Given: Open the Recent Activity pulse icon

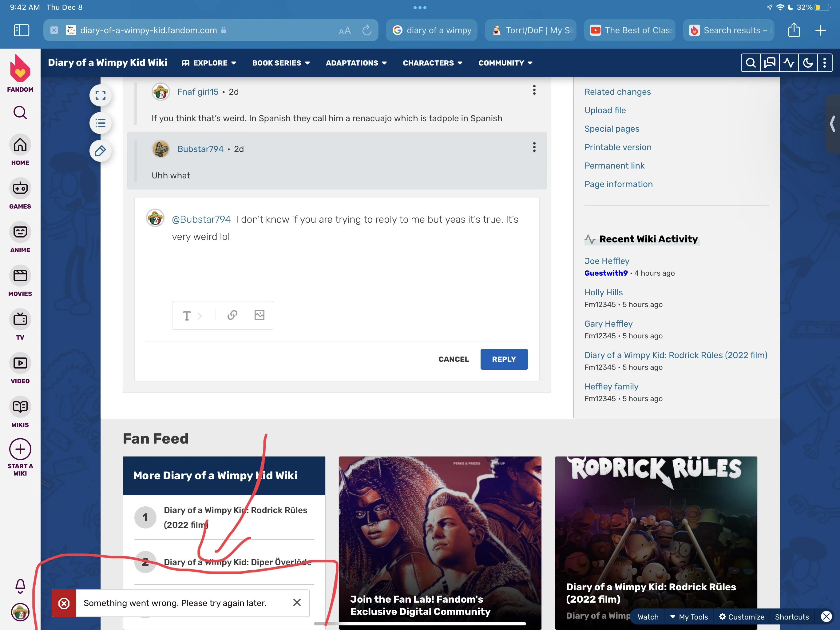Looking at the screenshot, I should coord(789,63).
